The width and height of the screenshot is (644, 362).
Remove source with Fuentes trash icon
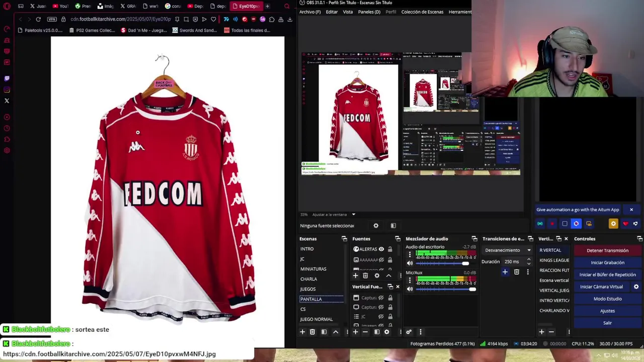pyautogui.click(x=365, y=276)
